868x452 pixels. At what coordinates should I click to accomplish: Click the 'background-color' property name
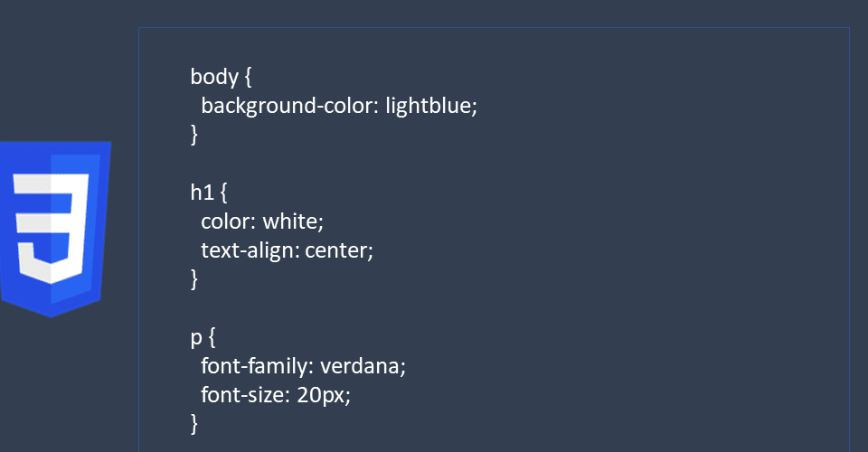click(287, 105)
